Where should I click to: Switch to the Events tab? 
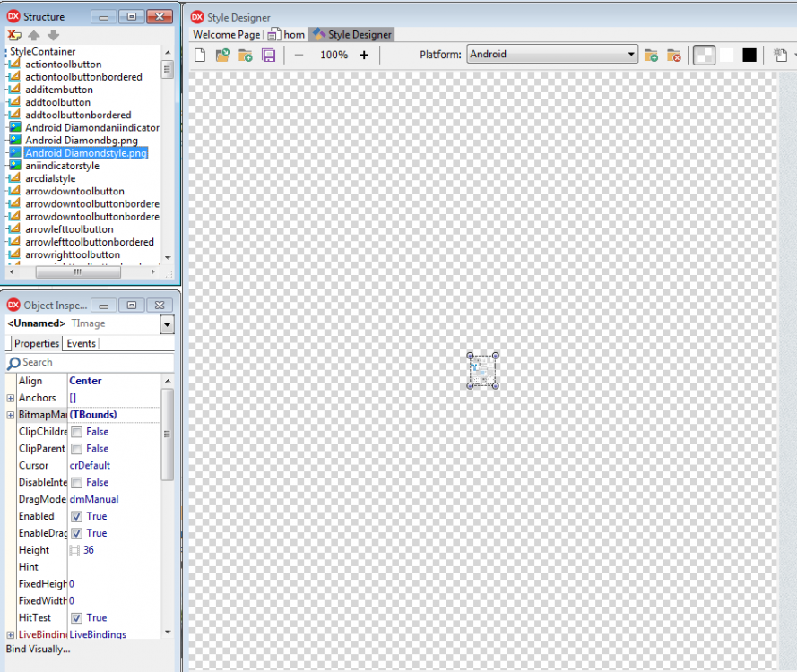[x=81, y=343]
